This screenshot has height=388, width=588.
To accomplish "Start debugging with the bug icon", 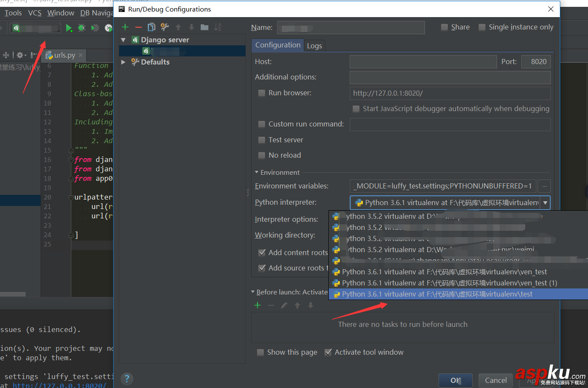I will click(82, 28).
